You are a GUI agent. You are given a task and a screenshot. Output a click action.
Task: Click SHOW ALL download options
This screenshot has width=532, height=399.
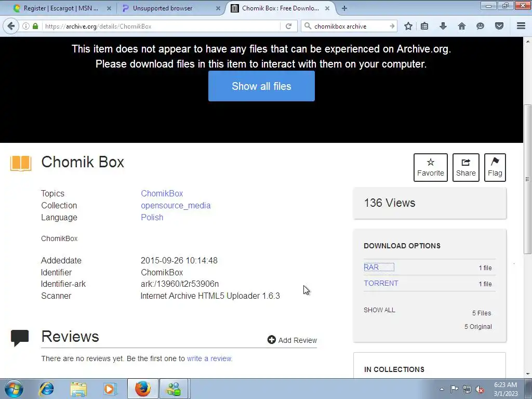pos(379,310)
